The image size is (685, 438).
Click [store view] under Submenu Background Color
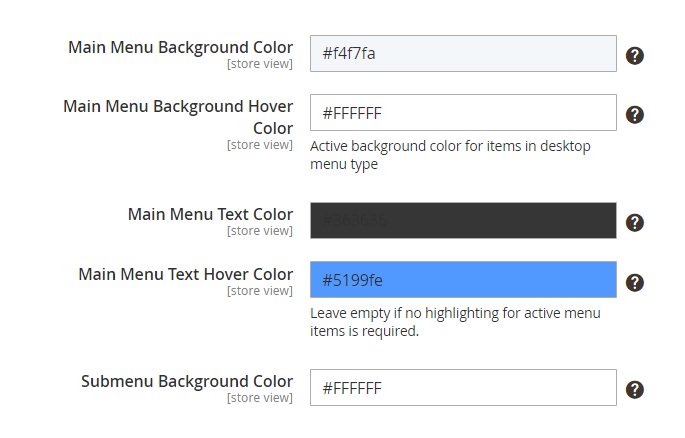pyautogui.click(x=260, y=398)
